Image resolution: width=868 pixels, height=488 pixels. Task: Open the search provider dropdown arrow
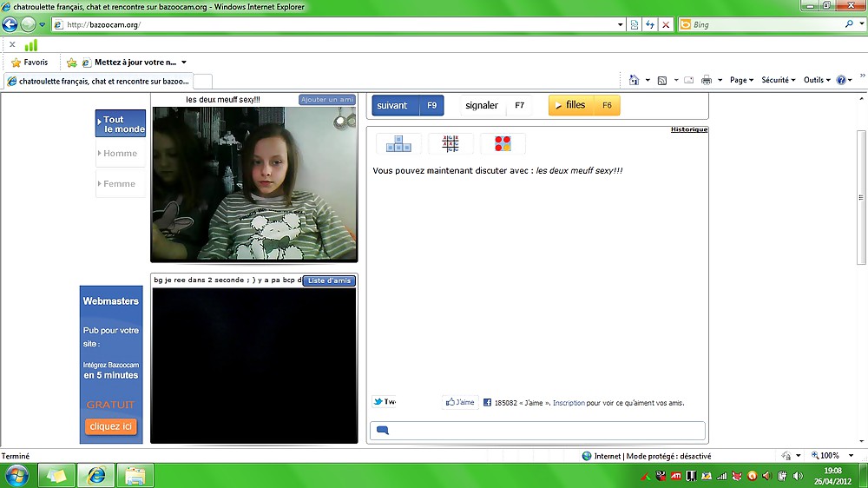[861, 24]
